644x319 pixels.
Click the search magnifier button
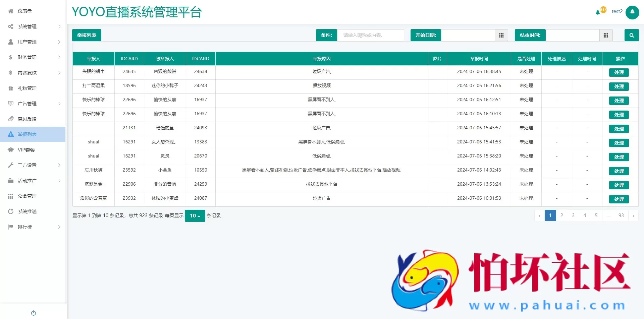(x=631, y=35)
